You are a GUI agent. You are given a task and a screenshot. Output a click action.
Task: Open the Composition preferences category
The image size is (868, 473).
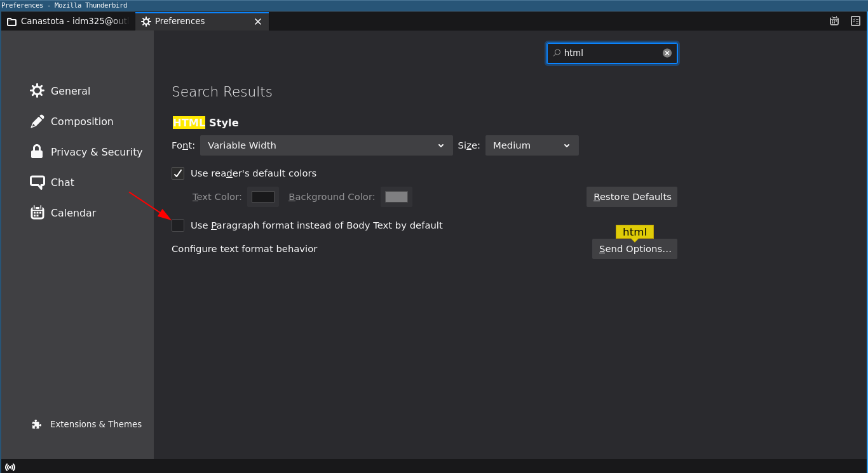coord(82,121)
